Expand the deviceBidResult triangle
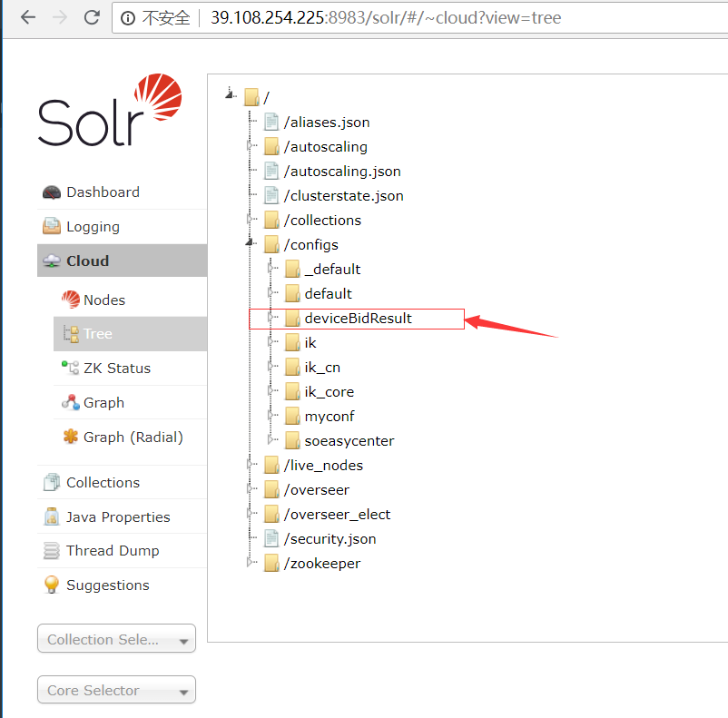The image size is (728, 718). [271, 318]
